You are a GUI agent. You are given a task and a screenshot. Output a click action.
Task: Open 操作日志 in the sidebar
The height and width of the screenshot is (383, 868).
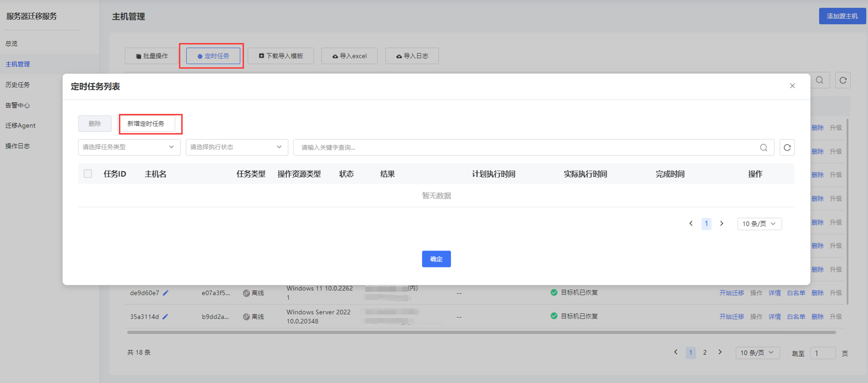click(x=18, y=146)
